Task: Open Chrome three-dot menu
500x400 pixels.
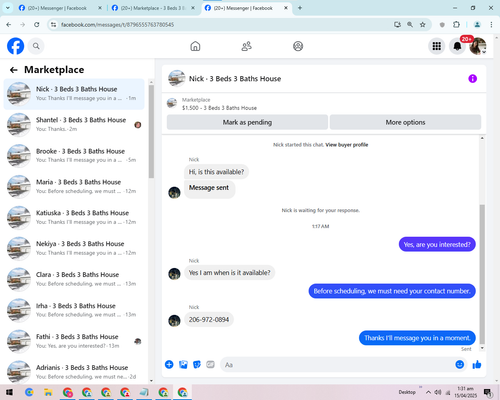Action: [x=491, y=24]
